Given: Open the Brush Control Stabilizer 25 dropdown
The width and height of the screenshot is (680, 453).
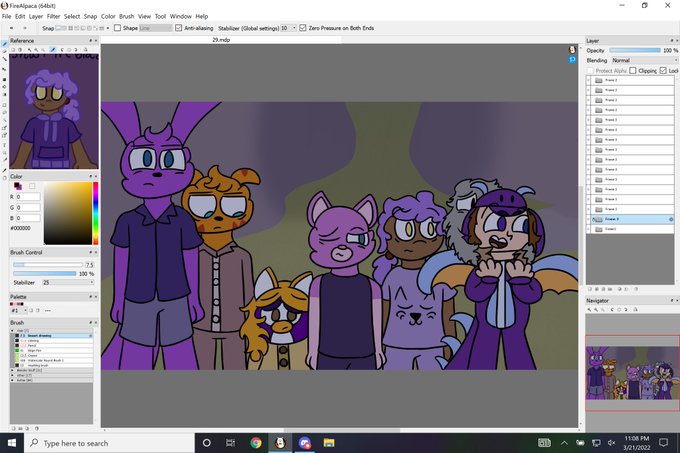Looking at the screenshot, I should click(x=68, y=282).
